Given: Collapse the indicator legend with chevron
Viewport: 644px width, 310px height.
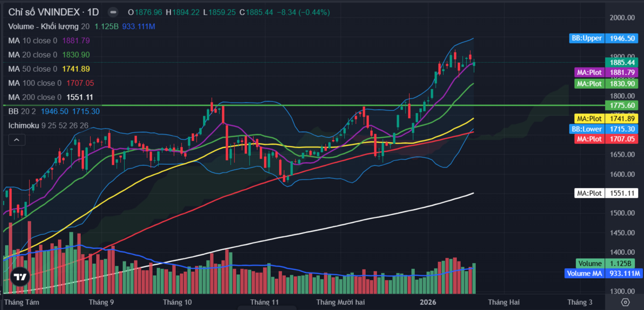Looking at the screenshot, I should tap(17, 140).
